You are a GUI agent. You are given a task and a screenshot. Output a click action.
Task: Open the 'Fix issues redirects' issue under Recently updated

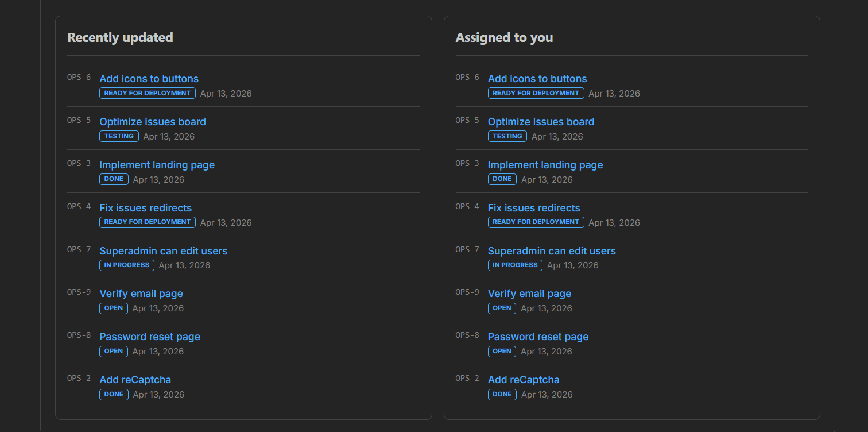tap(145, 208)
